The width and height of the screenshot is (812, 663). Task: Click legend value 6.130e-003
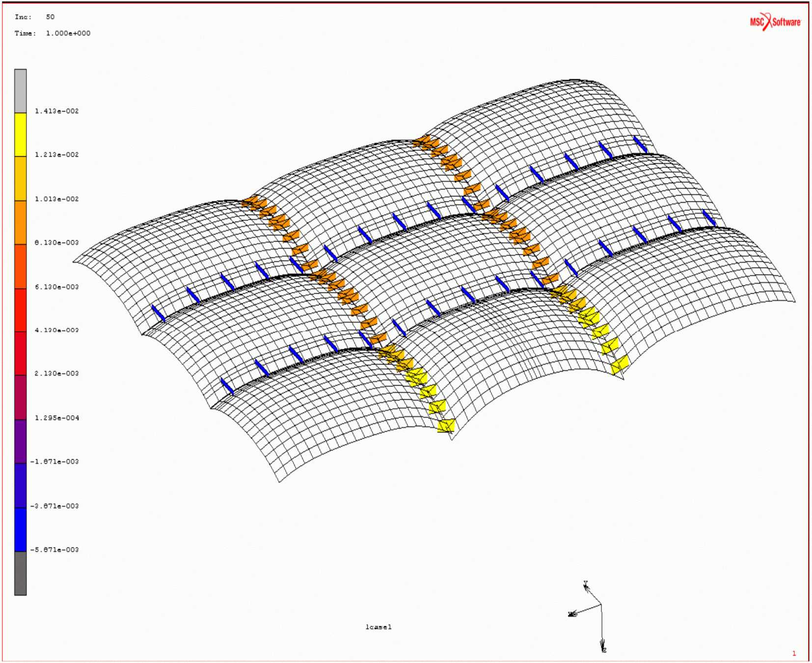point(56,287)
